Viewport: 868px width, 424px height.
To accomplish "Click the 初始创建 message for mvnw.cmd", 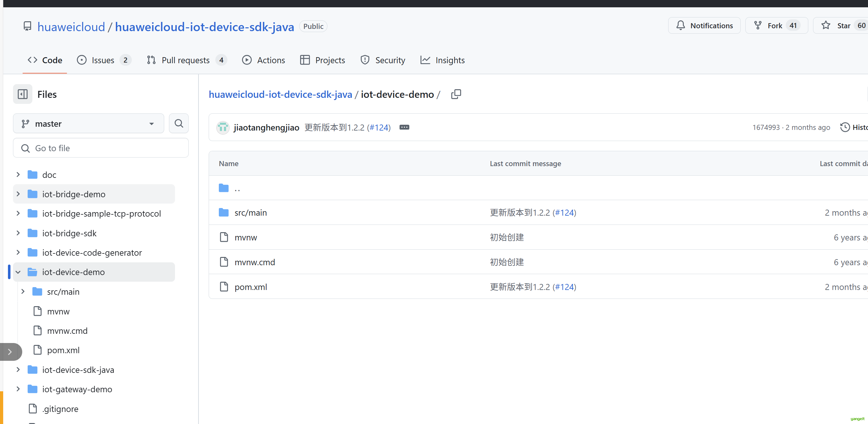I will click(x=507, y=262).
